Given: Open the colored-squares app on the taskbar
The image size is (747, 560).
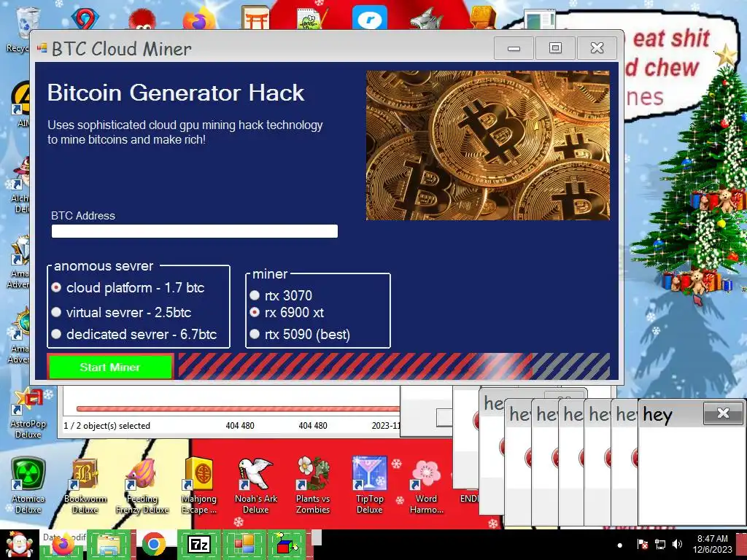Looking at the screenshot, I should pos(244,545).
